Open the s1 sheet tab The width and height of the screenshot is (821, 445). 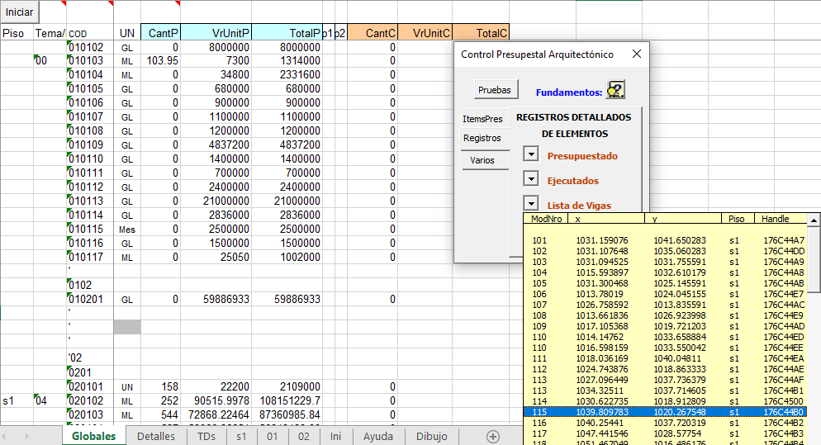point(241,436)
